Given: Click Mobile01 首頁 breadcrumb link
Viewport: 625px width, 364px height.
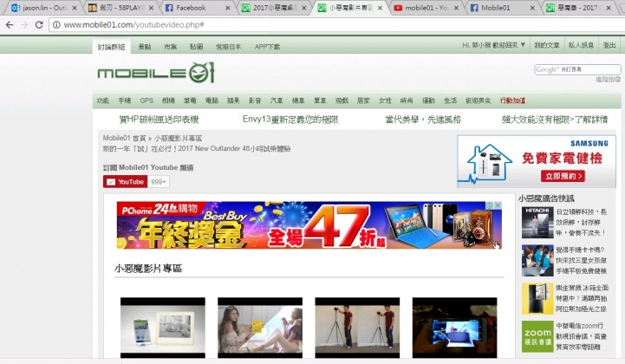Looking at the screenshot, I should coord(124,138).
